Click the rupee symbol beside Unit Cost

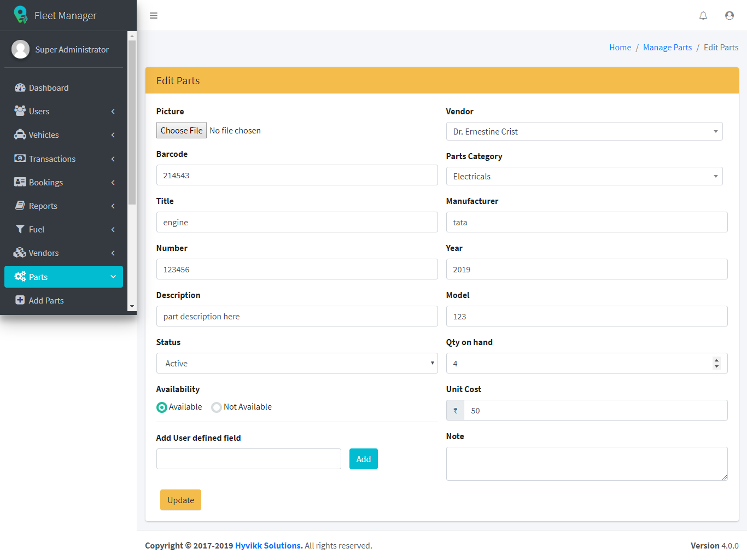pos(455,410)
